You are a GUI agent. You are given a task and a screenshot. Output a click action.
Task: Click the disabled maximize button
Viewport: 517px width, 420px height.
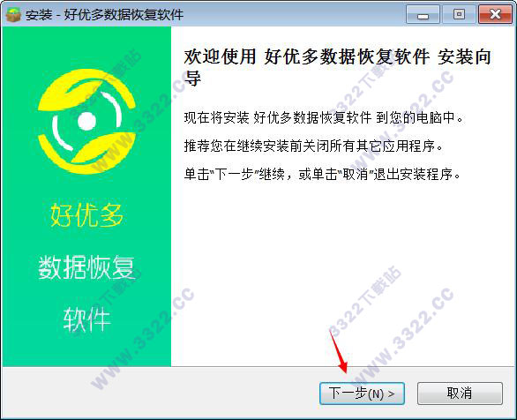(x=459, y=14)
